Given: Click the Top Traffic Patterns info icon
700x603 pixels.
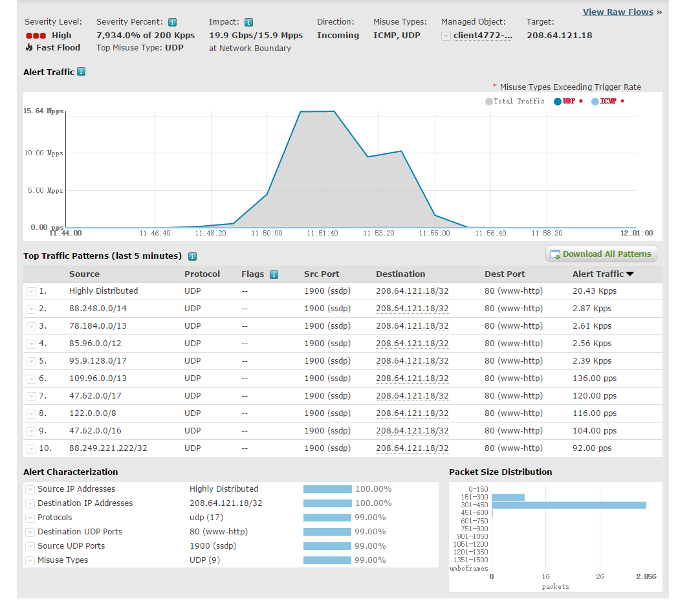Looking at the screenshot, I should (x=192, y=256).
